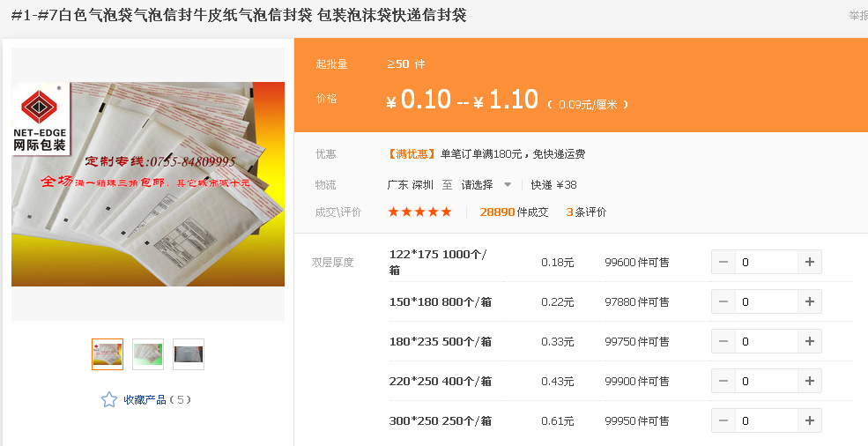The height and width of the screenshot is (446, 868).
Task: Reduce 220*250 400个/箱 quantity with minus
Action: [723, 381]
